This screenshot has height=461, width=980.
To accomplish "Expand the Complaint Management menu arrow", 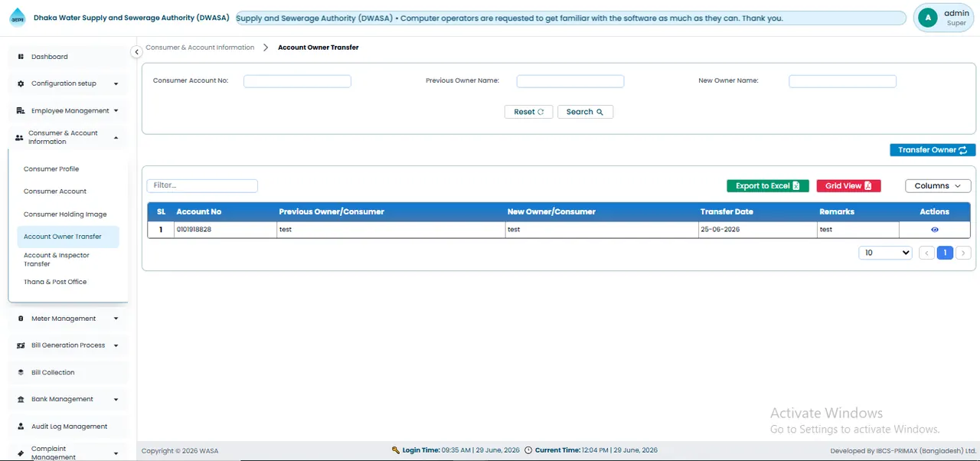I will pos(116,453).
